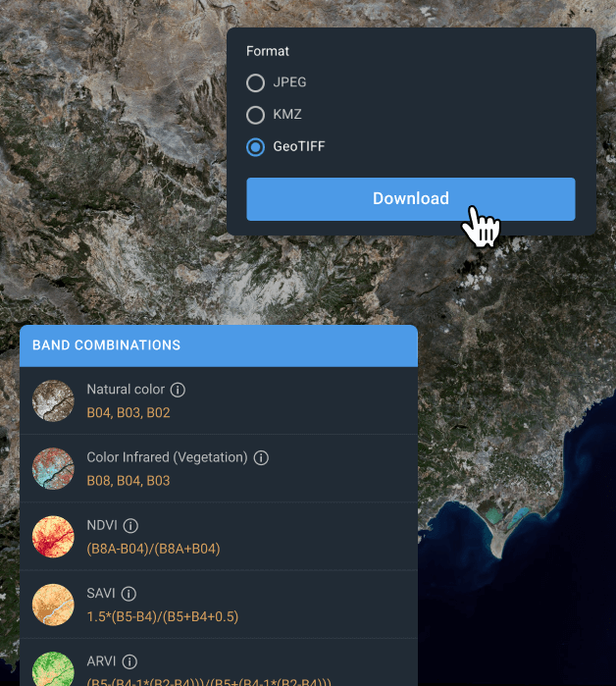Click the BAND COMBINATIONS panel header
The width and height of the screenshot is (616, 686).
click(219, 345)
